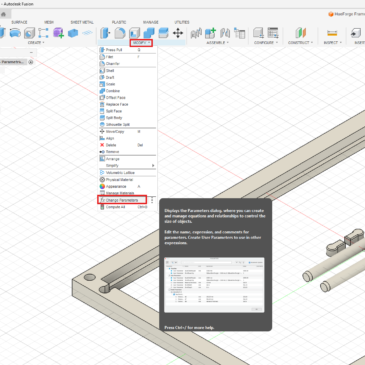This screenshot has height=365, width=365.
Task: Select the Combine tool in the Modify toolbar
Action: [x=149, y=33]
